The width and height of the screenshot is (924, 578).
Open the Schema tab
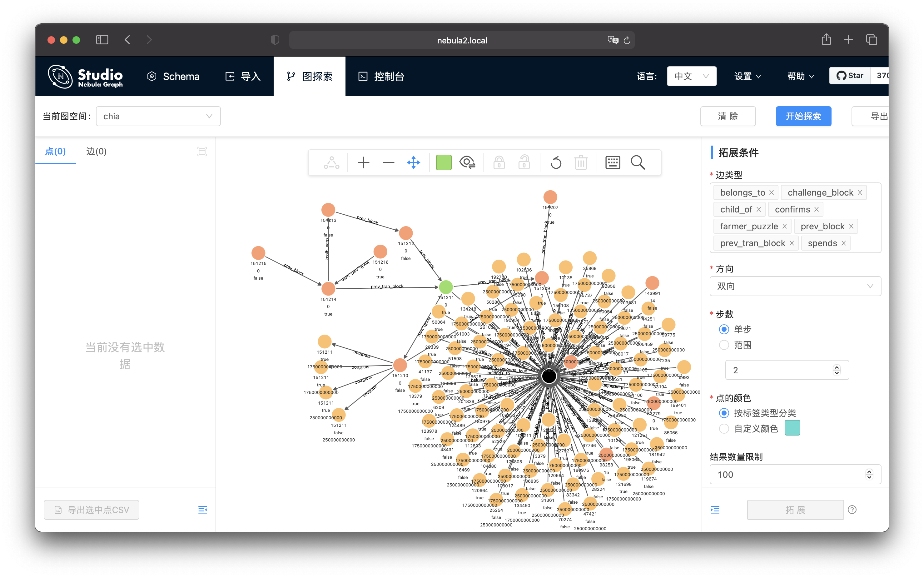pos(173,77)
